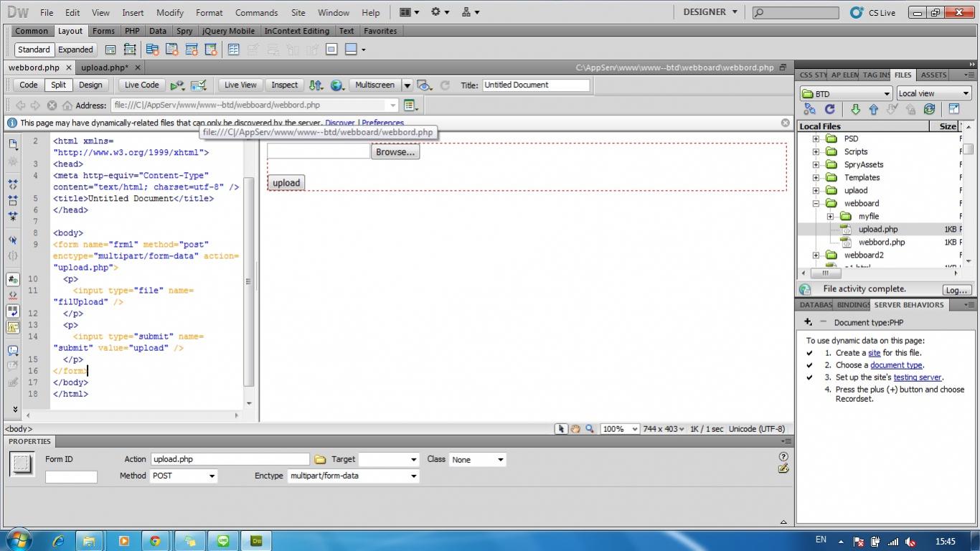980x551 pixels.
Task: Toggle Word Wrap in code toolbar
Action: tap(13, 311)
